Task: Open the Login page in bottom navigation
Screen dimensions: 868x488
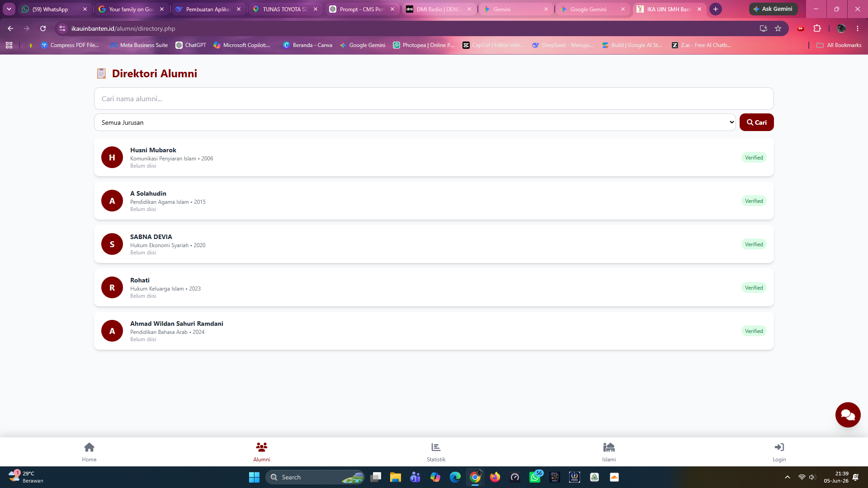Action: [779, 452]
